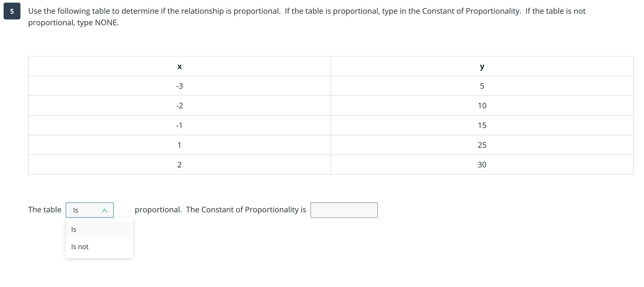
Task: Click the "The table" label
Action: [x=44, y=210]
